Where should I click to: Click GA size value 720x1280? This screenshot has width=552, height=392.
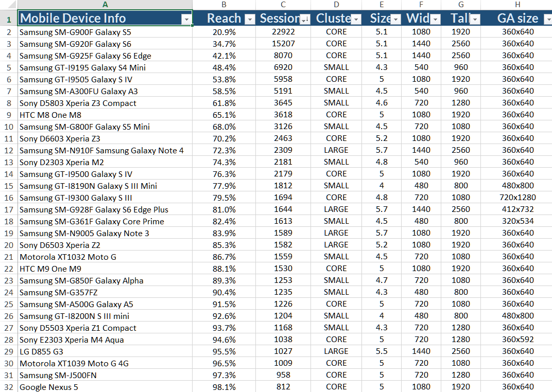pos(517,198)
